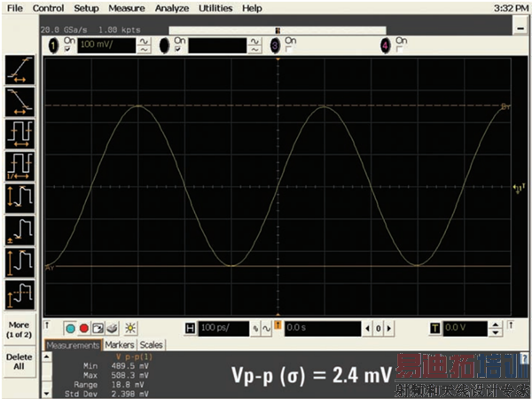
Task: Toggle channel 1 On checkbox
Action: (x=68, y=49)
